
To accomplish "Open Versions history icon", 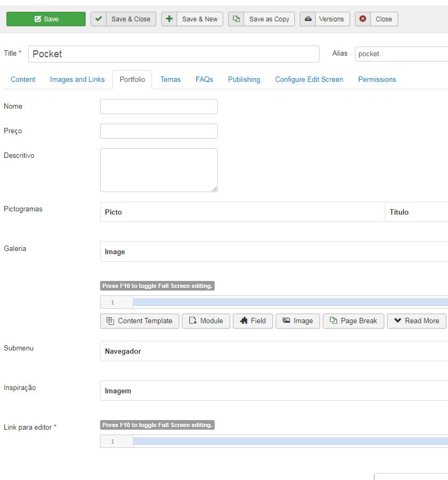I will pos(308,19).
